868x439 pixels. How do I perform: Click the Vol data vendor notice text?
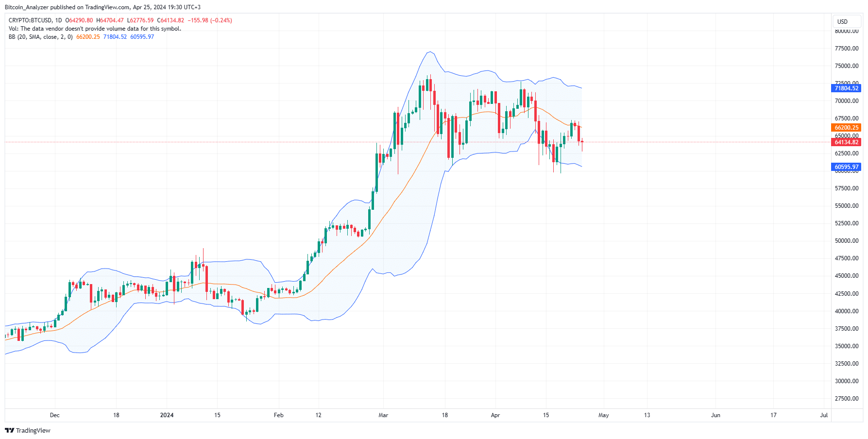(95, 29)
